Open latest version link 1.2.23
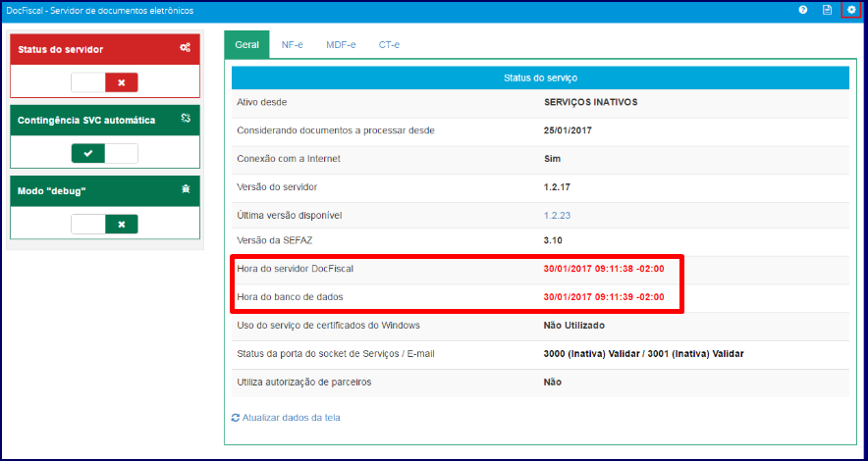The height and width of the screenshot is (461, 868). (x=557, y=215)
